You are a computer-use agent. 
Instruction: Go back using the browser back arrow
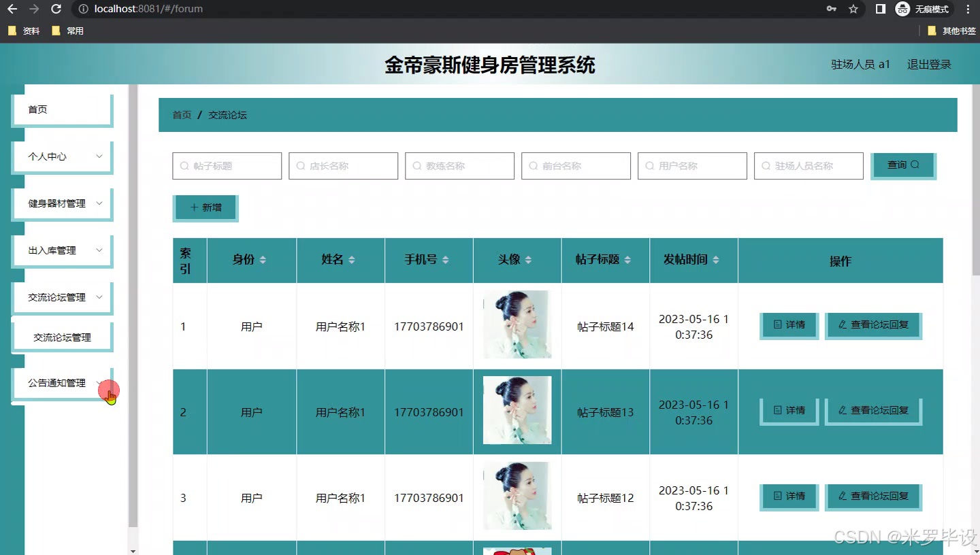click(x=12, y=9)
